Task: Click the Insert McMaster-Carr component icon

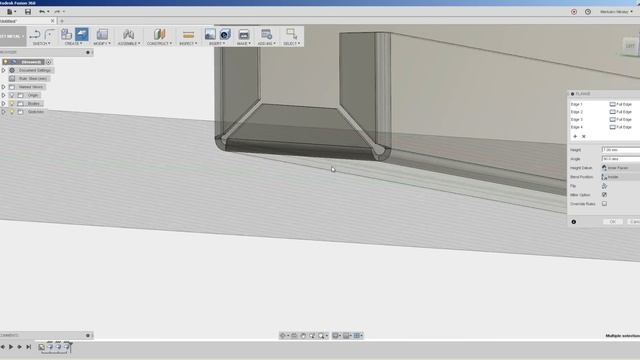Action: 225,34
